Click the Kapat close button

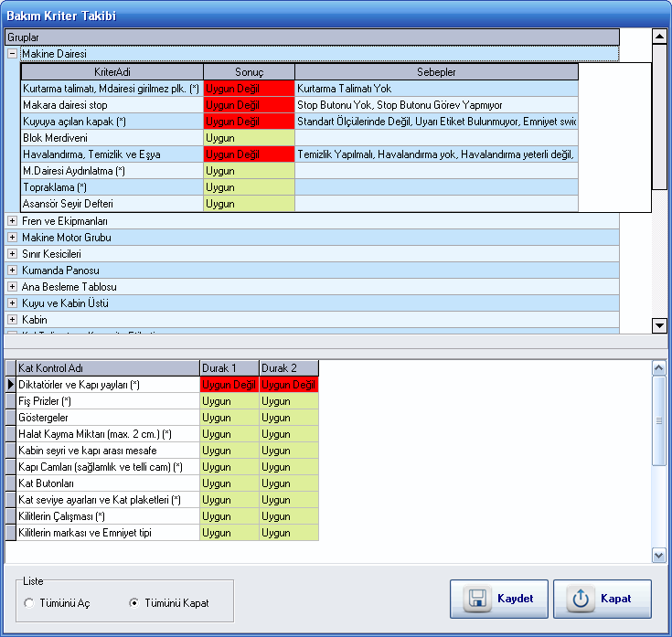(x=603, y=599)
